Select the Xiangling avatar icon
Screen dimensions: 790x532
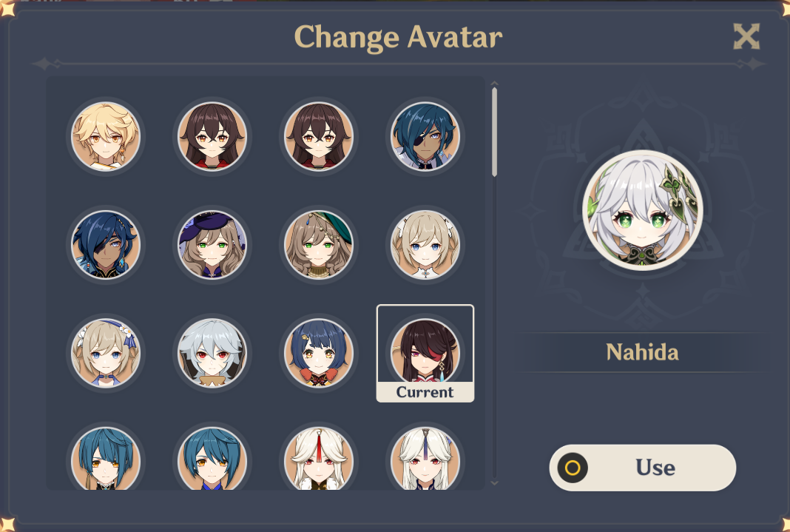[x=319, y=353]
